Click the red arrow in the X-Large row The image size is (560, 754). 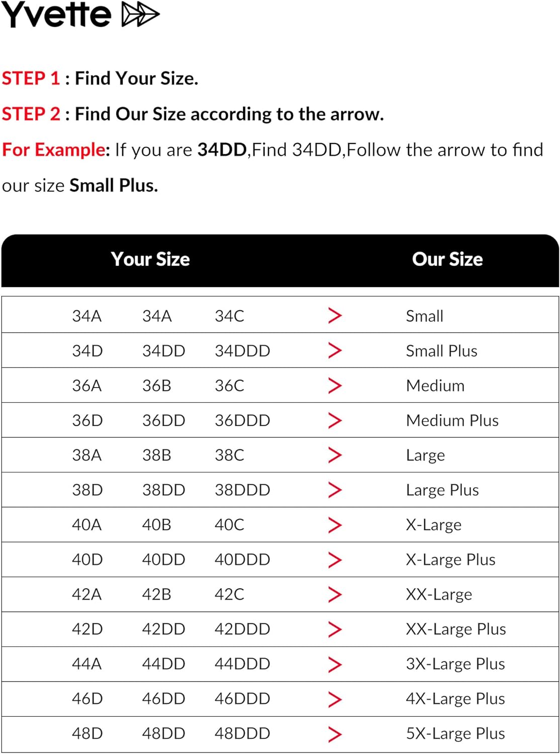335,525
